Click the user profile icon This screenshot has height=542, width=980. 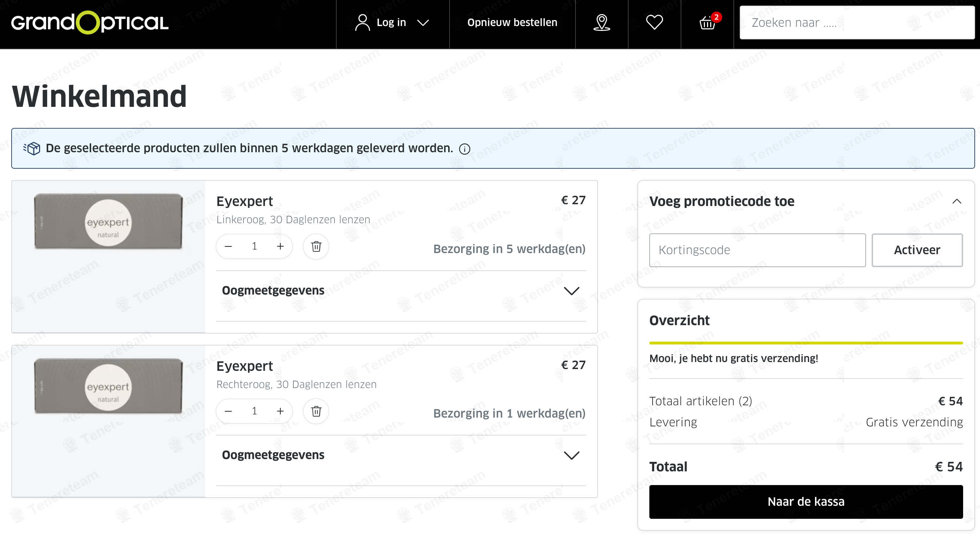[362, 23]
